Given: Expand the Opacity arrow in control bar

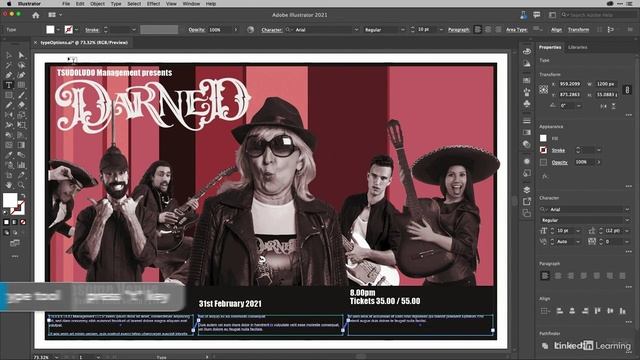Looking at the screenshot, I should [236, 30].
